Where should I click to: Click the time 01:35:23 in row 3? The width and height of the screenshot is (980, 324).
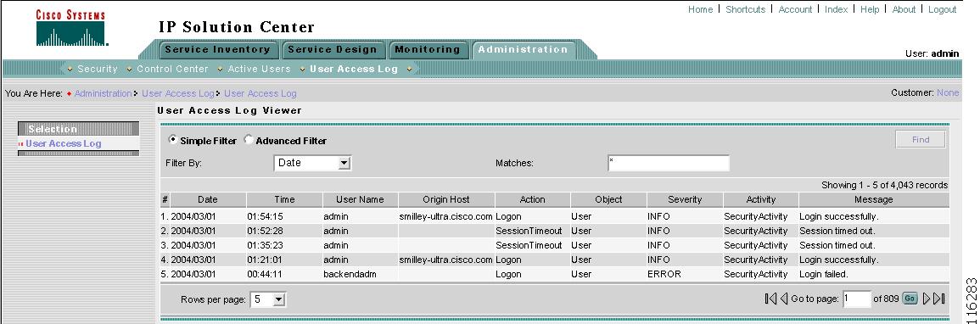pyautogui.click(x=265, y=245)
